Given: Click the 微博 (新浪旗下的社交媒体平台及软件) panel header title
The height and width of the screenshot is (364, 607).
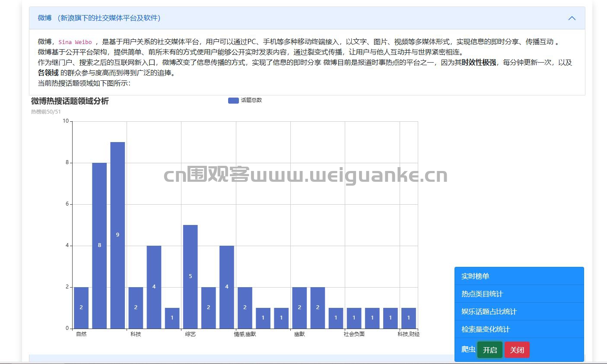Looking at the screenshot, I should pos(99,18).
